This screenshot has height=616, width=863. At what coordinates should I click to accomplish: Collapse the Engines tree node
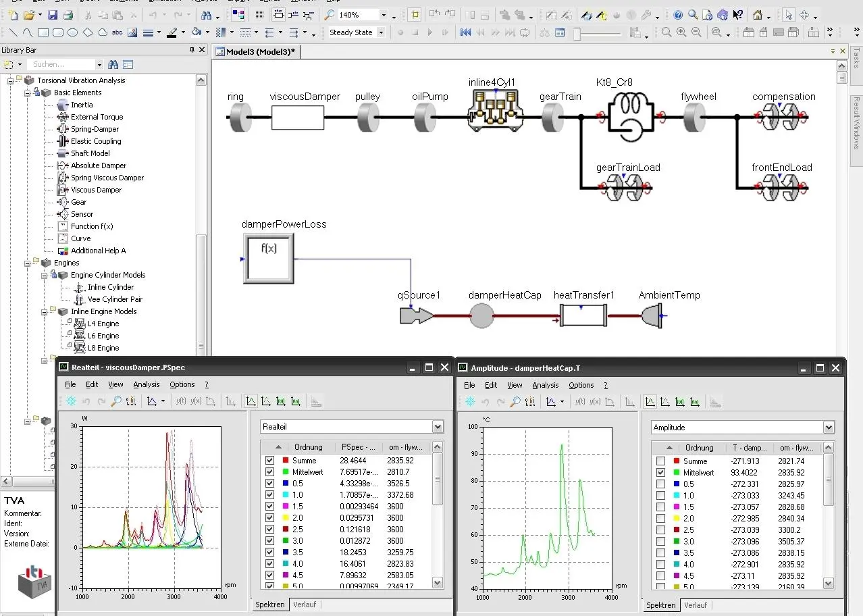(x=28, y=263)
